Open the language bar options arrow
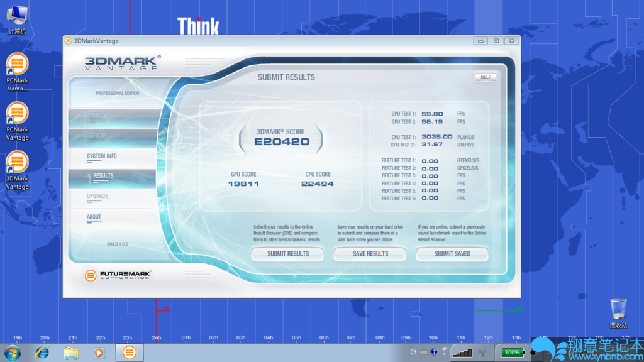Screen dimensions: 644x362 pyautogui.click(x=445, y=354)
